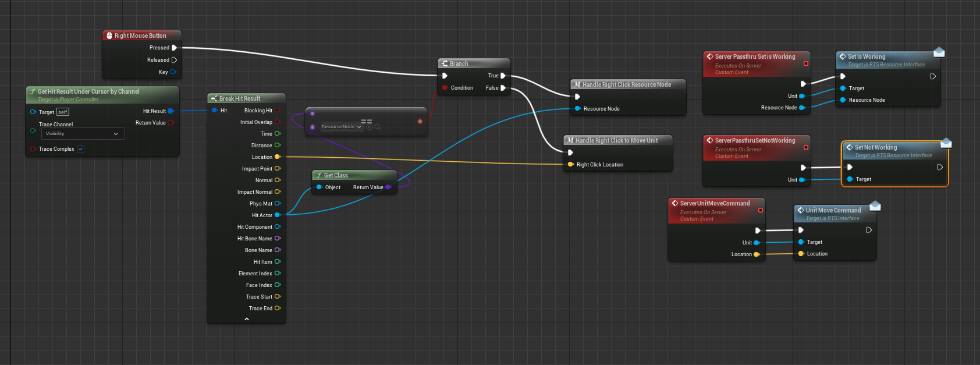The height and width of the screenshot is (365, 980).
Task: Click the Target pin on Unit Move Command
Action: [x=801, y=242]
